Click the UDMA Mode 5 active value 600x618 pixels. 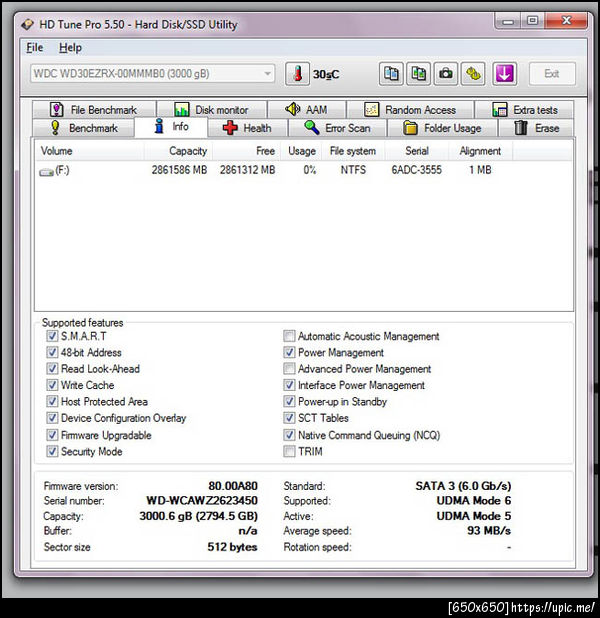click(x=473, y=516)
